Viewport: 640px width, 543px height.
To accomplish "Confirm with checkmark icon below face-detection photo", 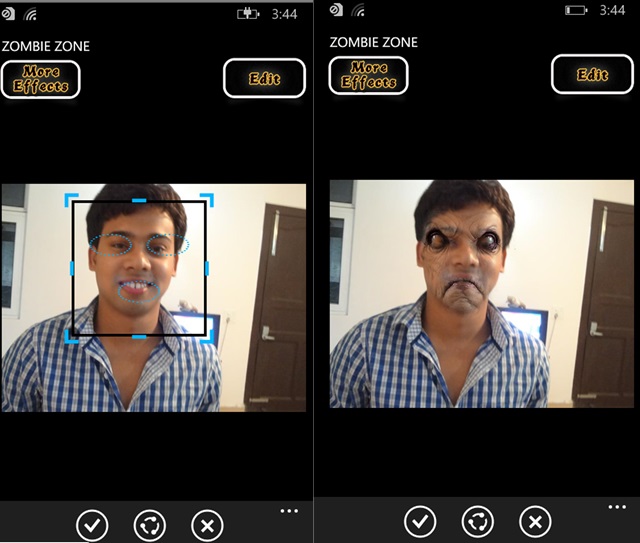I will (92, 524).
